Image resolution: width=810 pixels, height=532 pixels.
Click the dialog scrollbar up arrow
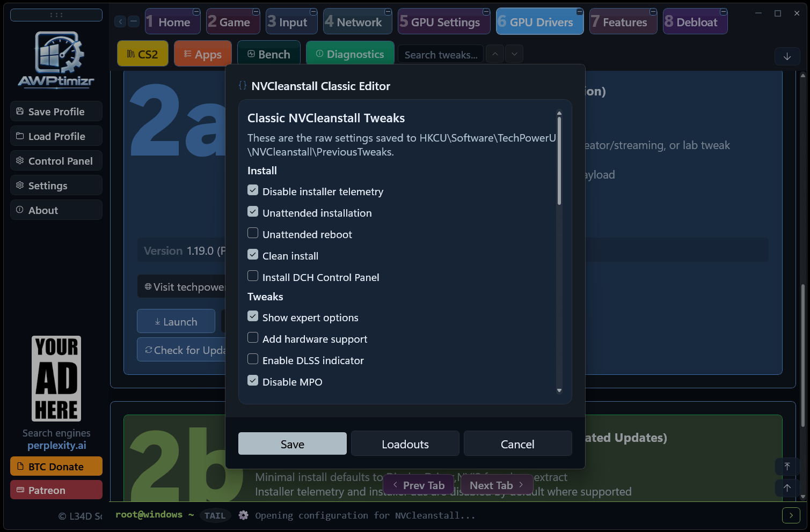click(x=559, y=113)
